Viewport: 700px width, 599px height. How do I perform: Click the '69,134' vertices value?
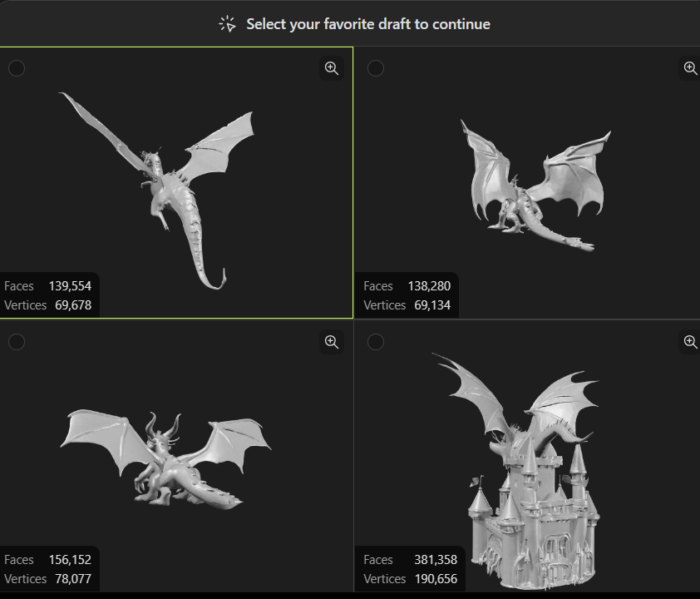click(432, 305)
